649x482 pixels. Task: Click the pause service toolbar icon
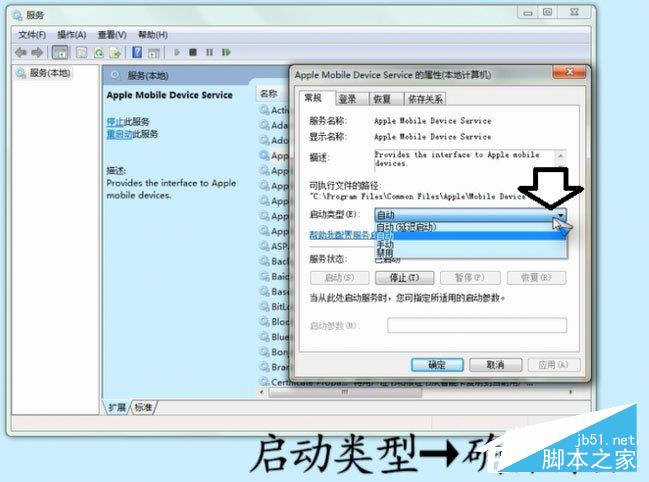pyautogui.click(x=209, y=52)
